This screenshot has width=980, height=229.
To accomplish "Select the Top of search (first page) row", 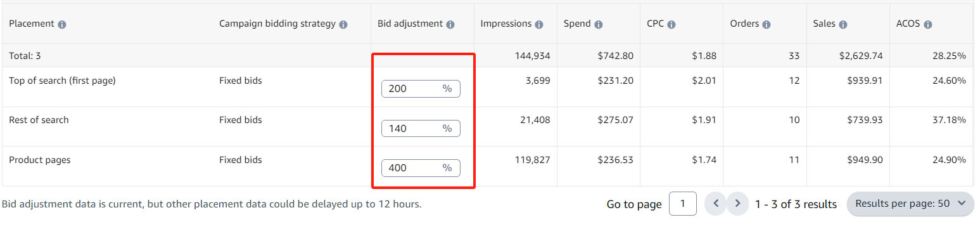I will pos(487,87).
